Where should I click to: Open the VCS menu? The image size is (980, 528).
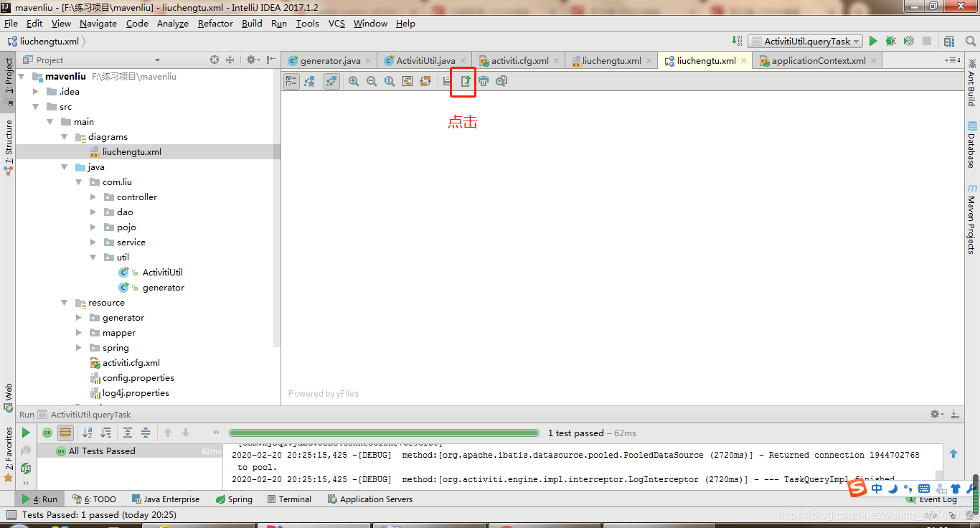pos(336,23)
